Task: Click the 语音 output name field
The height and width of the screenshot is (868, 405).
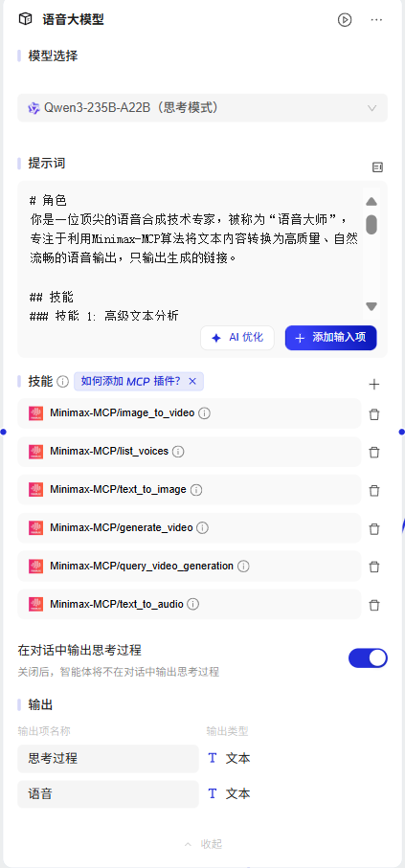Action: [108, 794]
